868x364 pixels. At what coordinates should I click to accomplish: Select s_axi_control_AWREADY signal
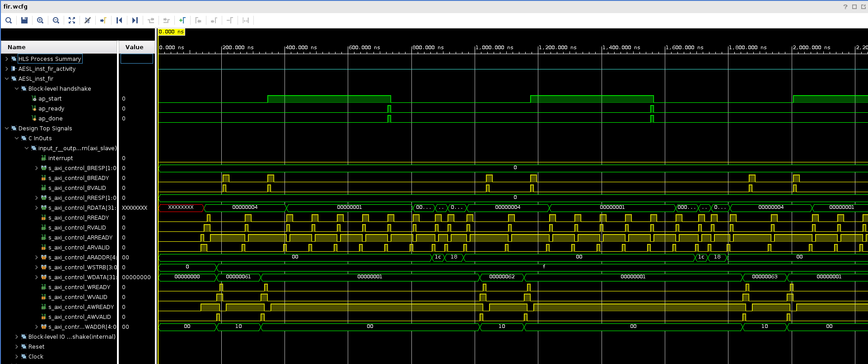coord(81,307)
